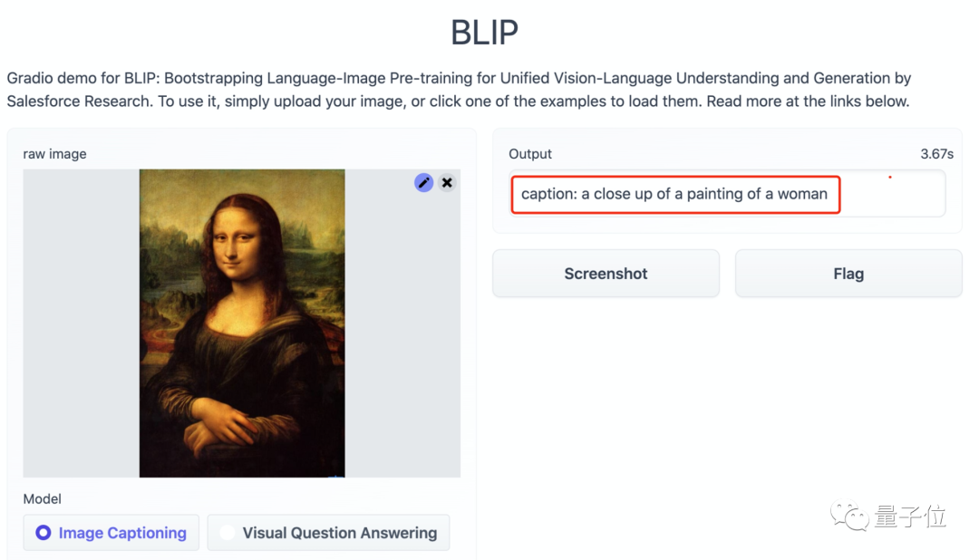Click the pencil edit icon on the image
Image resolution: width=979 pixels, height=560 pixels.
click(423, 183)
